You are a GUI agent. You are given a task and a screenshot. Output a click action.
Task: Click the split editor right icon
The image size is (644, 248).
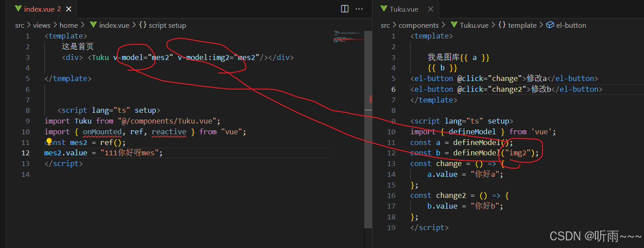(345, 9)
